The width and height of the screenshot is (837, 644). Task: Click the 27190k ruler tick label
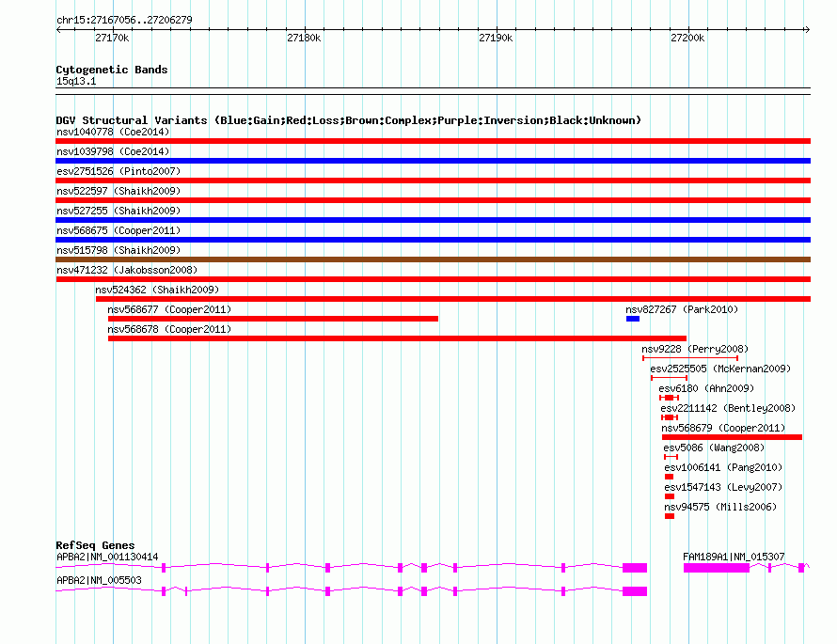tap(496, 38)
